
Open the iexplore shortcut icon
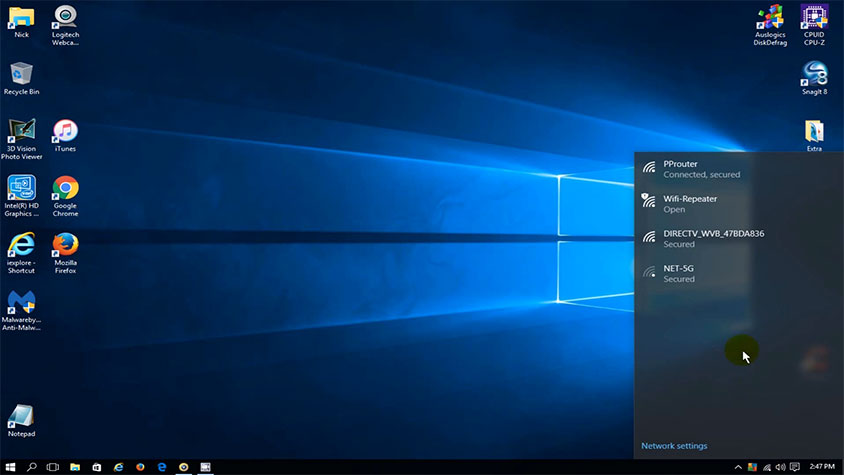tap(22, 253)
